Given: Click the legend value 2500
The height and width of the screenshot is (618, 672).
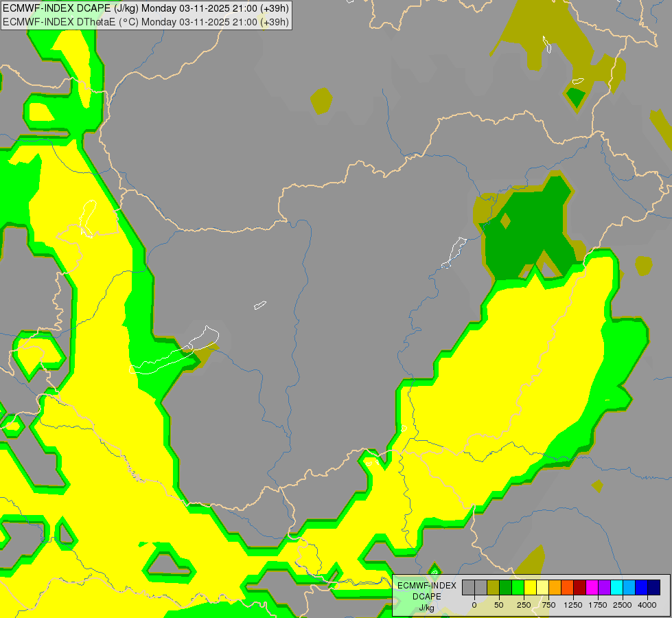Looking at the screenshot, I should point(623,605).
